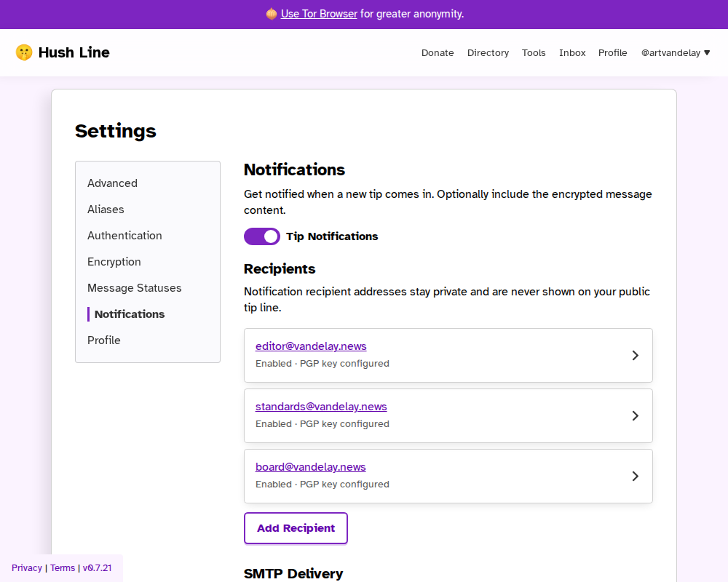Open the Directory navigation item
728x582 pixels.
pyautogui.click(x=488, y=53)
